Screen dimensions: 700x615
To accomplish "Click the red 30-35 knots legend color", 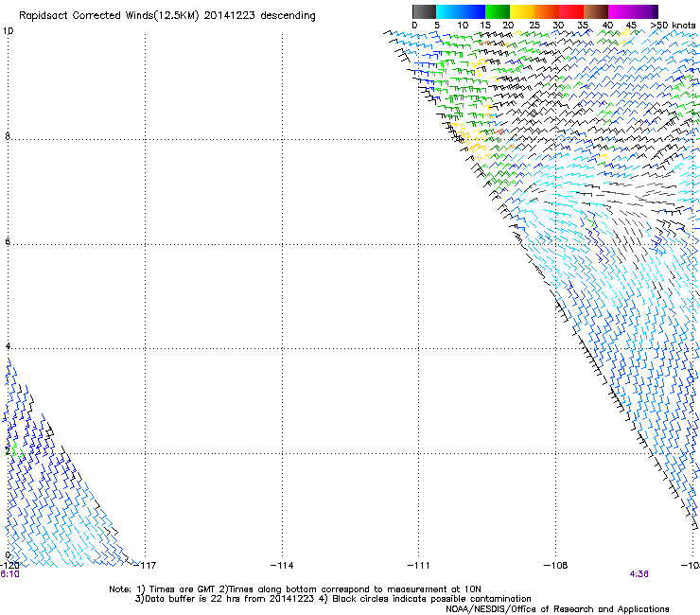I will coord(571,11).
